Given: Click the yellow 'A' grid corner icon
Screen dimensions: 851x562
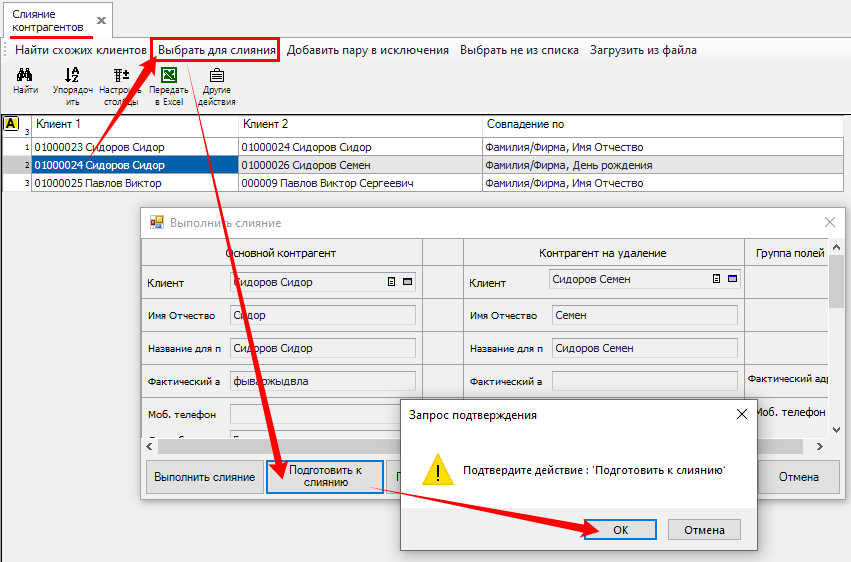Looking at the screenshot, I should [x=11, y=124].
